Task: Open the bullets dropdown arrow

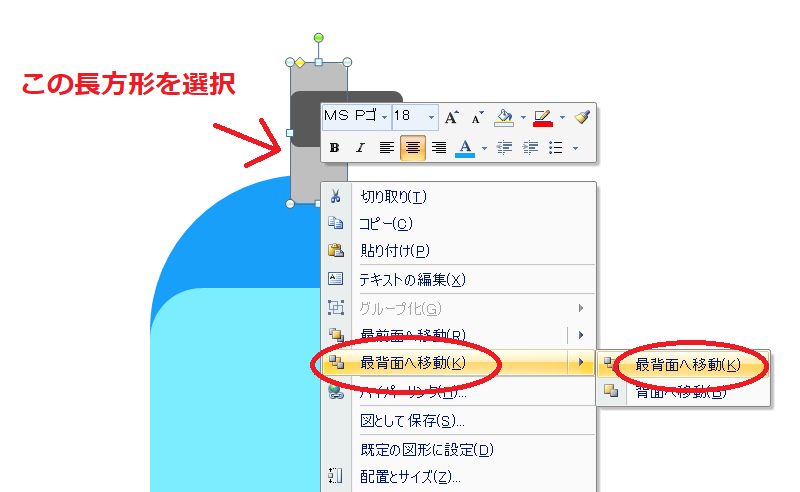Action: 576,149
